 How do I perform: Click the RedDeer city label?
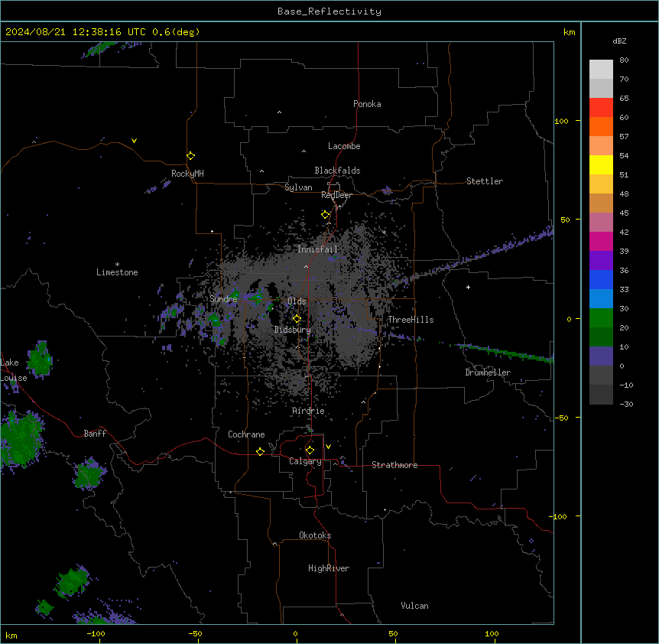(336, 195)
